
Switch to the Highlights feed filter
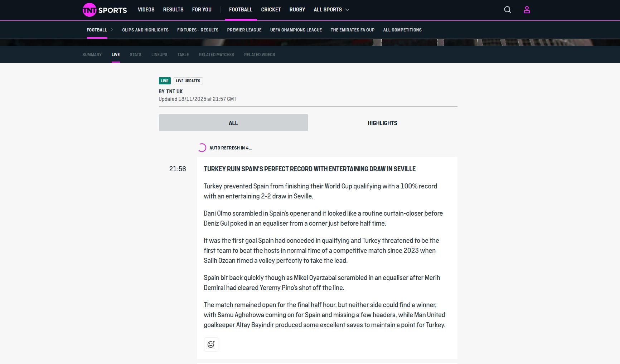point(382,123)
